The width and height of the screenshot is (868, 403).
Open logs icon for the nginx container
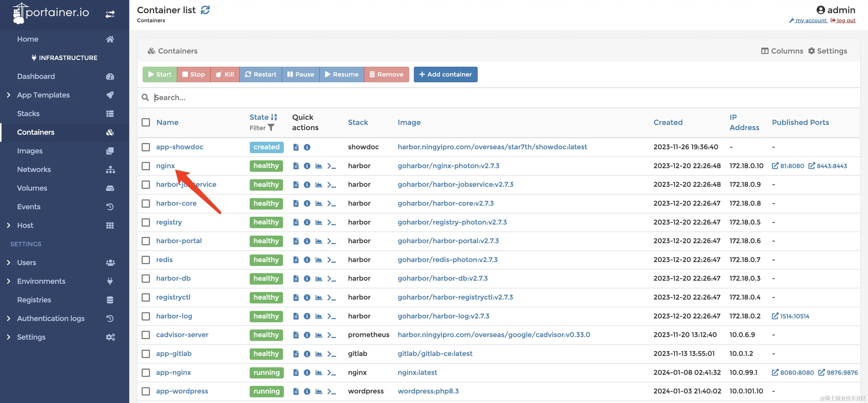[296, 166]
